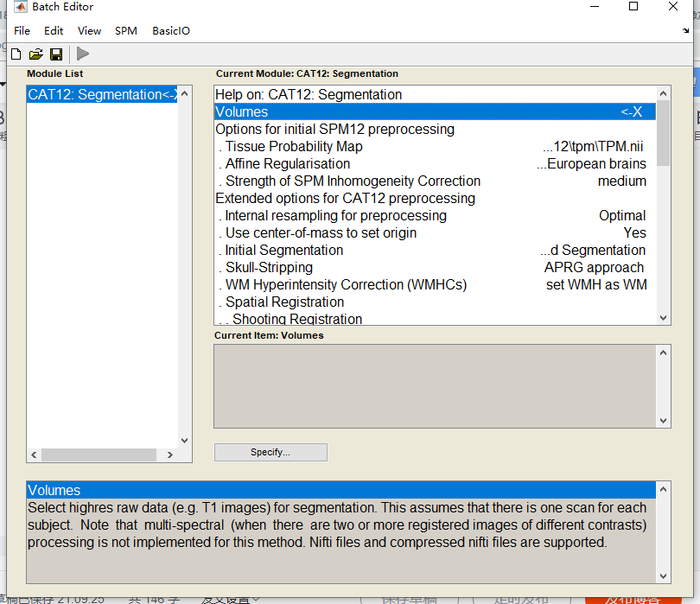Select Use center-of-mass to set origin

436,232
